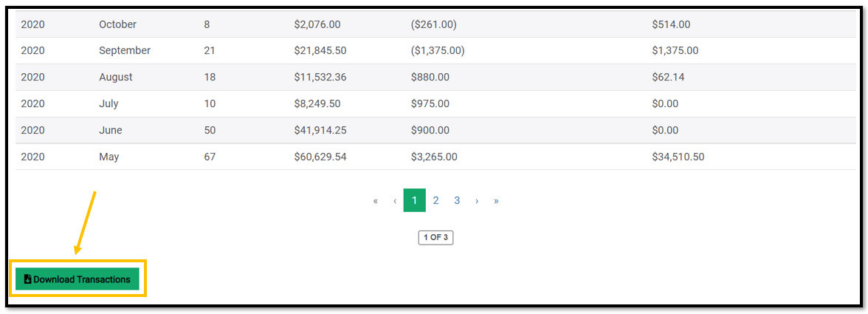
Task: Click the Download Transactions button
Action: [x=77, y=279]
